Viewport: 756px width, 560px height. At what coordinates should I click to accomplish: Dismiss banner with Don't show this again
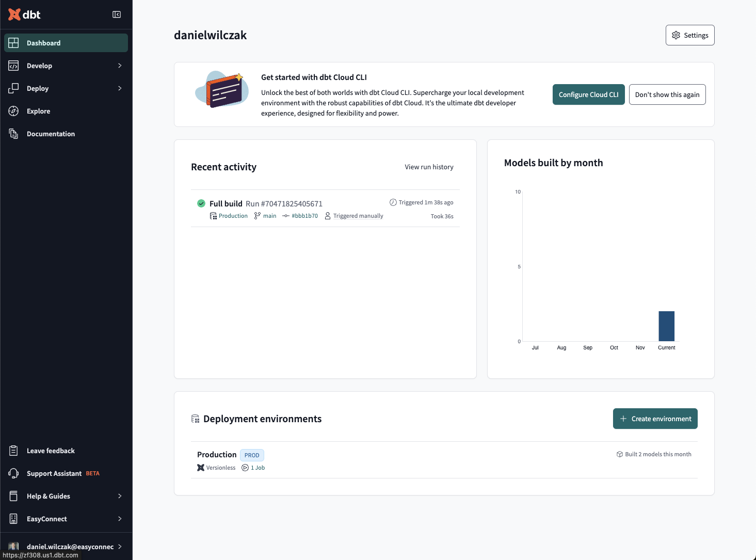(x=667, y=94)
